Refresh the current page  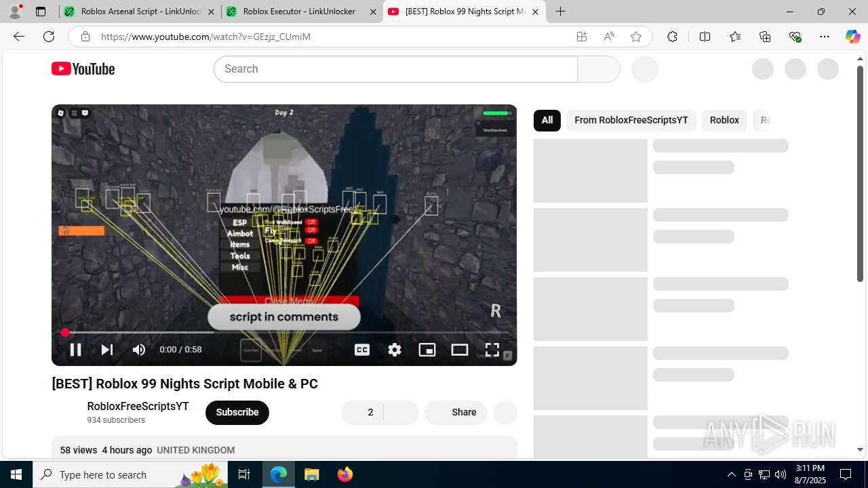(49, 37)
